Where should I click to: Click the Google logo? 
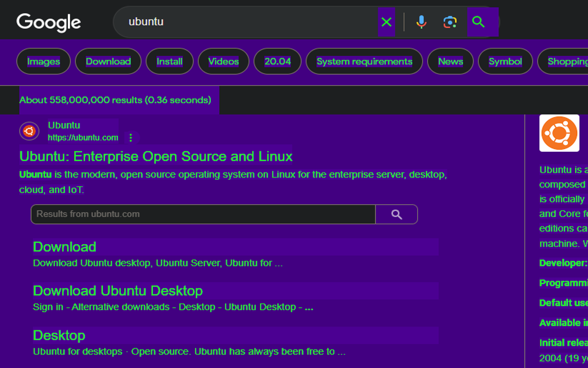click(49, 23)
